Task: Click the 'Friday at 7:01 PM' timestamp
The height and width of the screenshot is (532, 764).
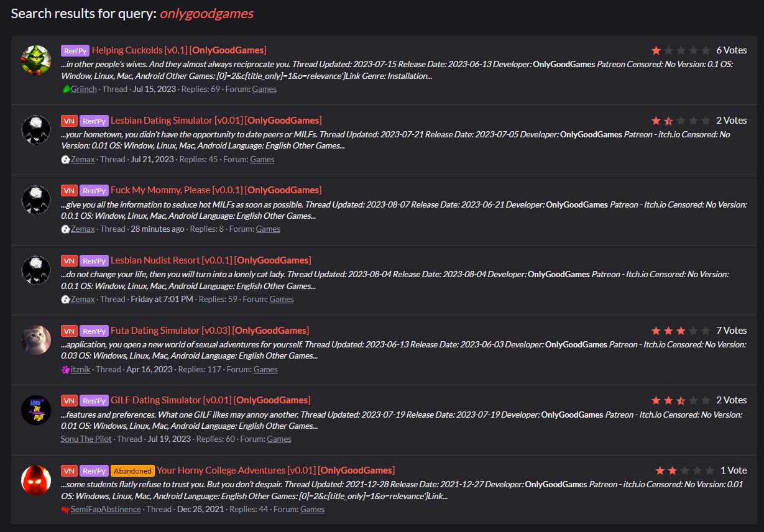Action: tap(162, 299)
